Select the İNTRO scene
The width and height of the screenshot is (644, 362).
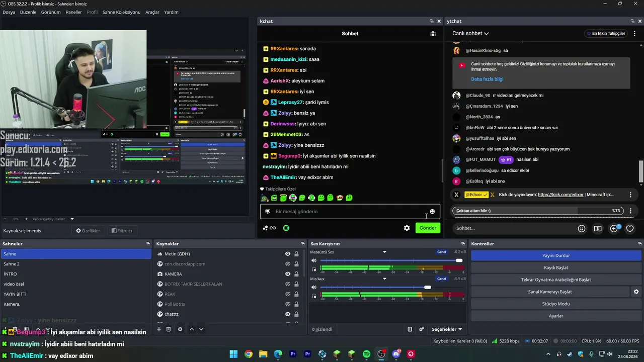(x=75, y=274)
